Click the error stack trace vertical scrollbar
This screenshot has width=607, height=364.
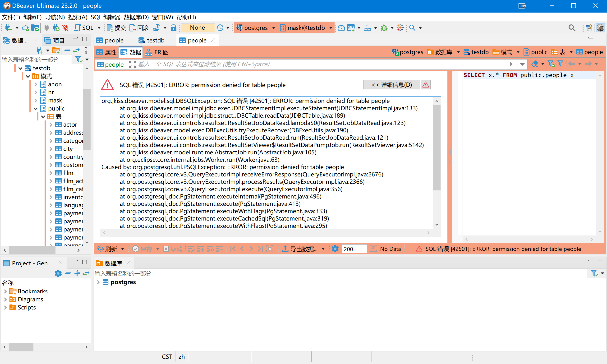(437, 147)
